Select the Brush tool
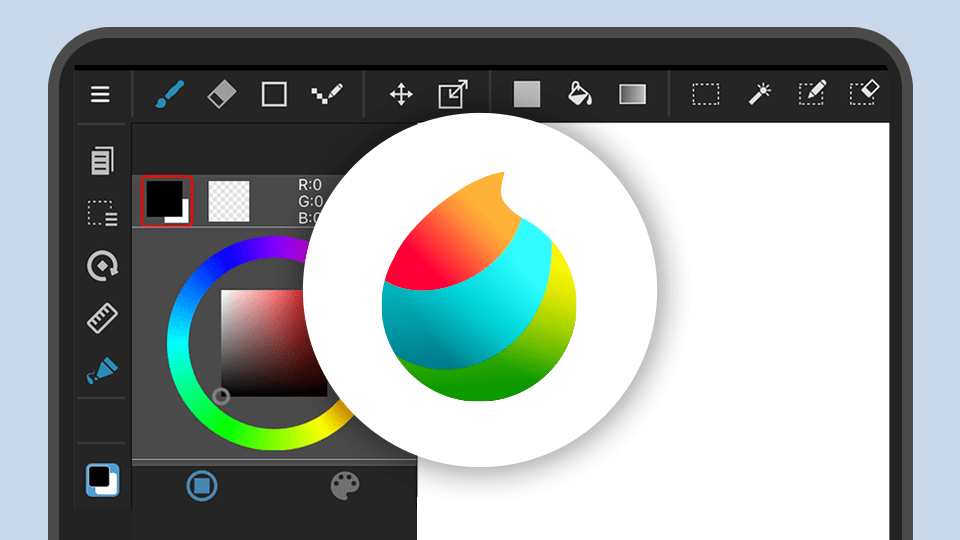The width and height of the screenshot is (960, 540). click(x=169, y=95)
